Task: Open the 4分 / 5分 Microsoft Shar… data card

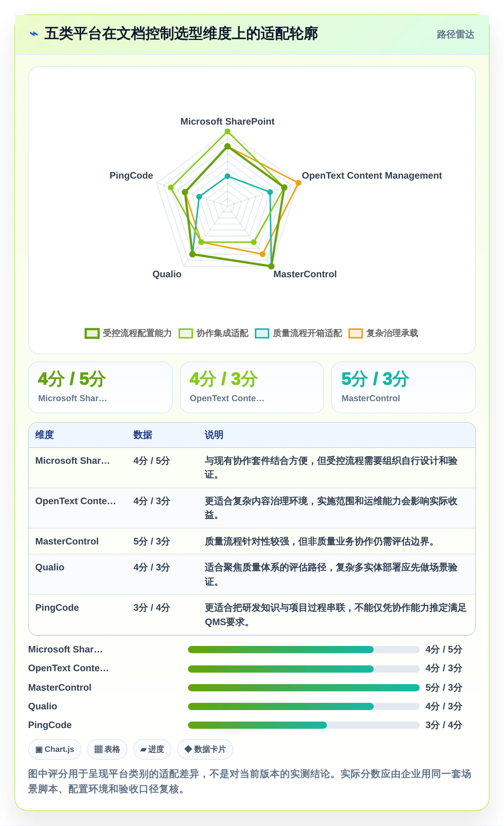Action: [100, 387]
